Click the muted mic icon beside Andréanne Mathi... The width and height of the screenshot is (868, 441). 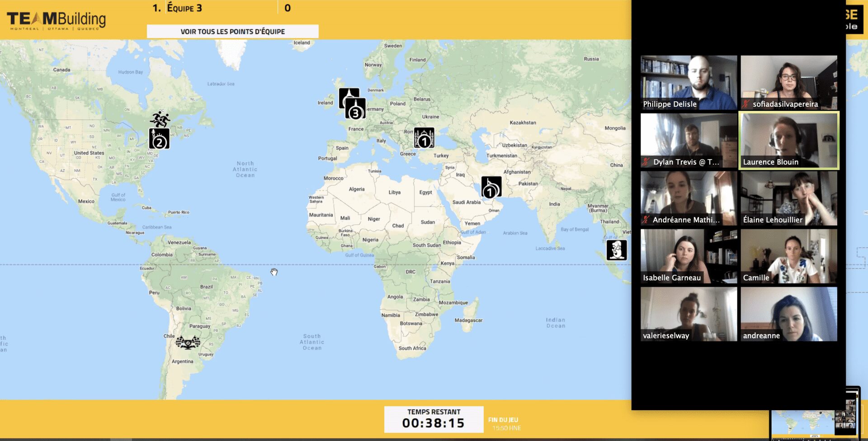coord(646,220)
